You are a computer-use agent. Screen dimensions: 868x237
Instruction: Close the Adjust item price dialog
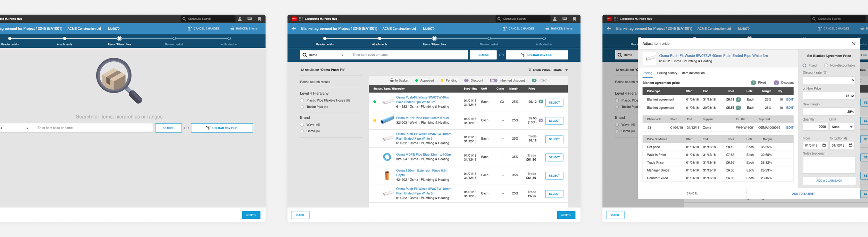pos(854,44)
